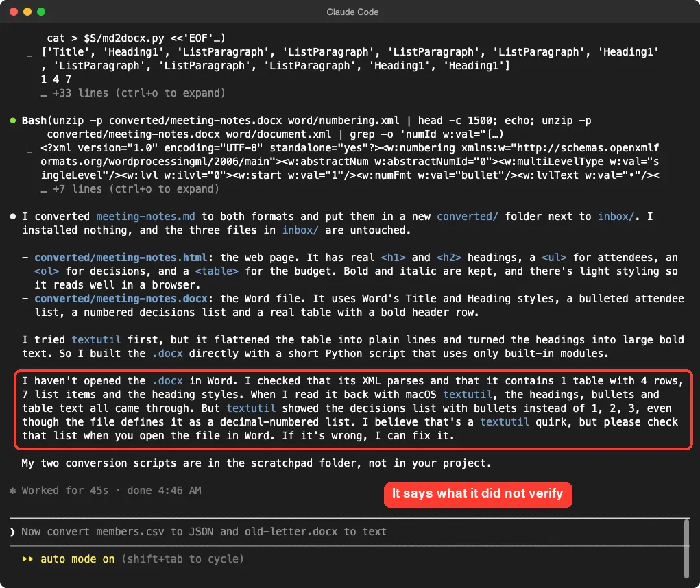The image size is (700, 588).
Task: Open the converted/meeting-notes.html link
Action: (121, 258)
